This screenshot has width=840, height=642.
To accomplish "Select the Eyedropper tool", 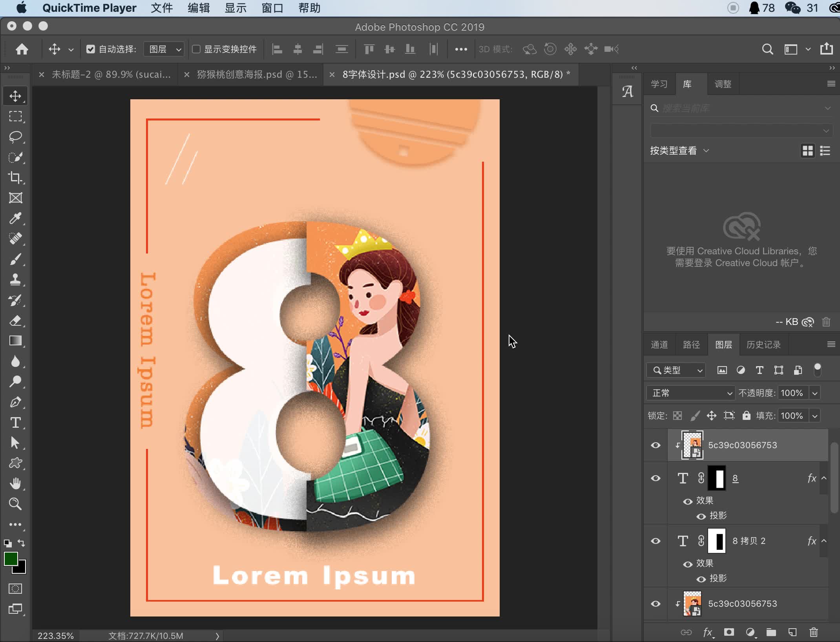I will point(15,218).
